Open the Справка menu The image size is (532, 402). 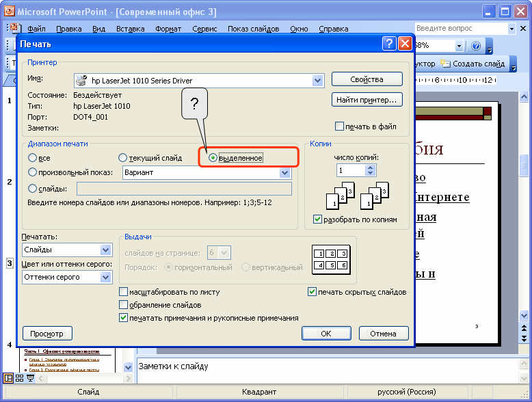334,29
